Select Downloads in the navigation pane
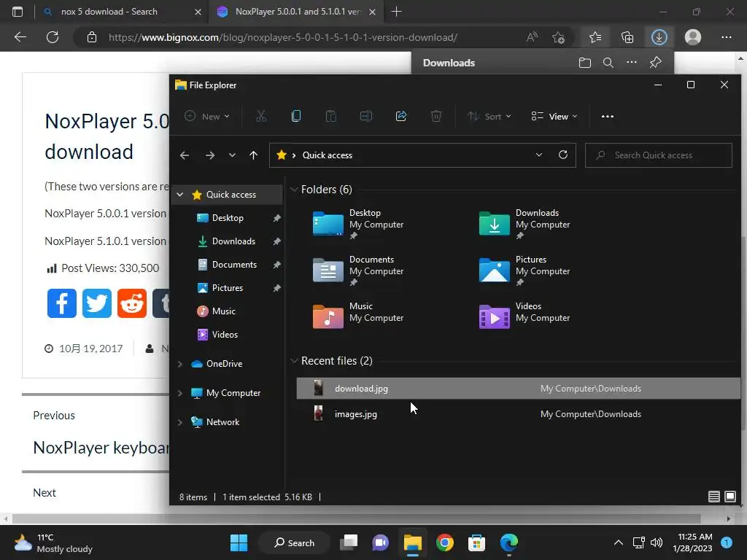Image resolution: width=747 pixels, height=560 pixels. (233, 241)
